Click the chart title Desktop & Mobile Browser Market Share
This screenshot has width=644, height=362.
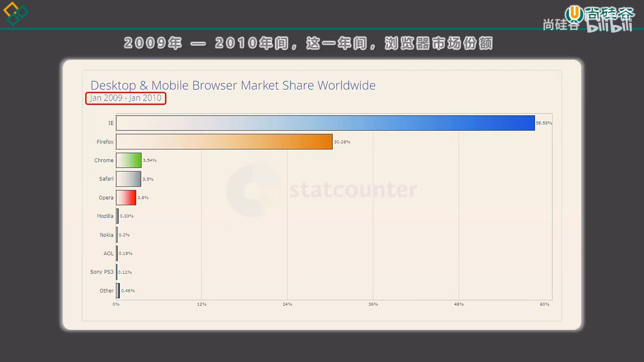[x=233, y=85]
